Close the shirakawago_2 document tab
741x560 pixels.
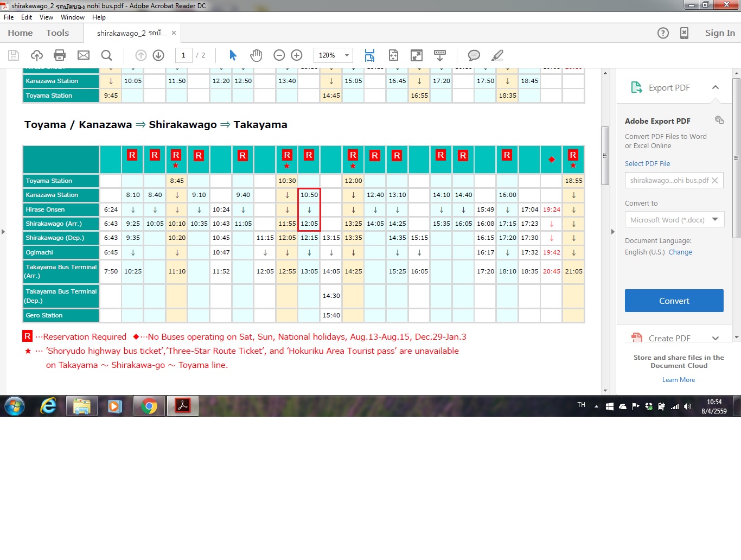tap(174, 33)
